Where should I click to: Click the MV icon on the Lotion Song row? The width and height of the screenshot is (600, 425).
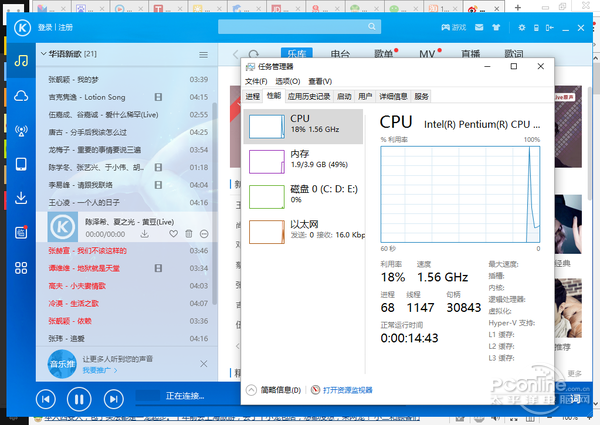pos(158,97)
